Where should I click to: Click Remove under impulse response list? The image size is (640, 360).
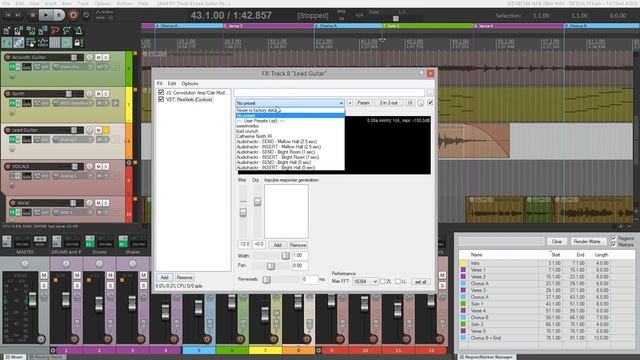298,245
